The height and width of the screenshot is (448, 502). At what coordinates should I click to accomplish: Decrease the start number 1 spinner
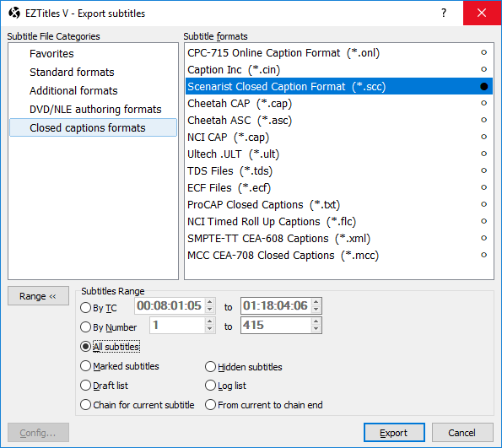coord(210,329)
